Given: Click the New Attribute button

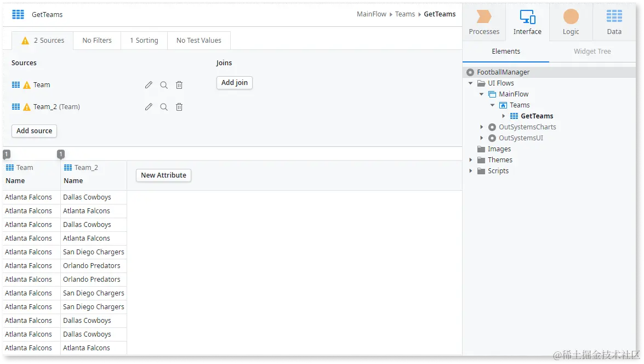Looking at the screenshot, I should (x=163, y=175).
